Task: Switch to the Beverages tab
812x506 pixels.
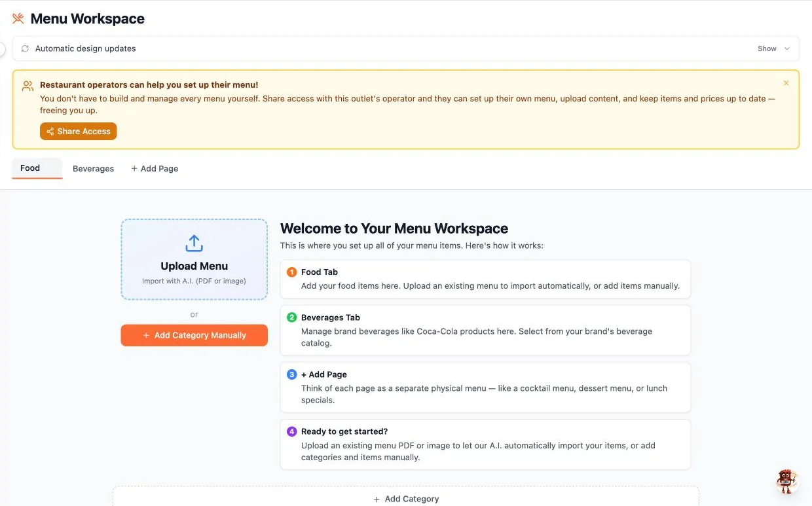Action: coord(93,168)
